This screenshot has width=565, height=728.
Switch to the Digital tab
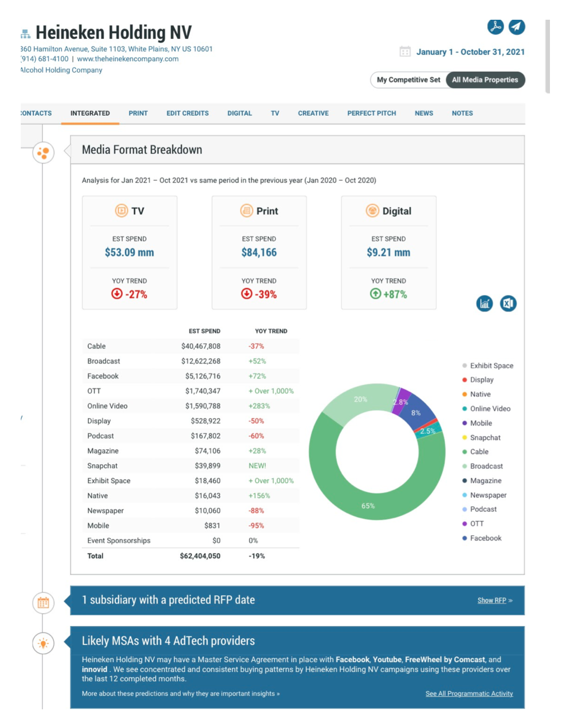(239, 113)
